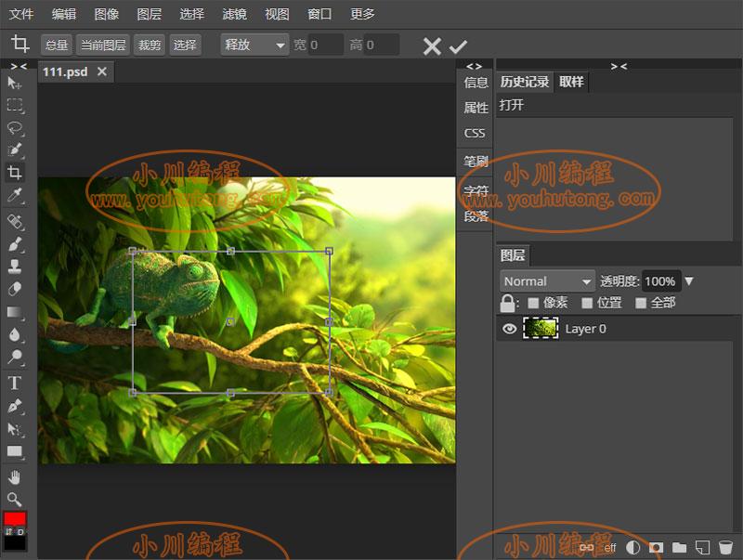Image resolution: width=743 pixels, height=560 pixels.
Task: Open the 视图 menu
Action: click(277, 14)
